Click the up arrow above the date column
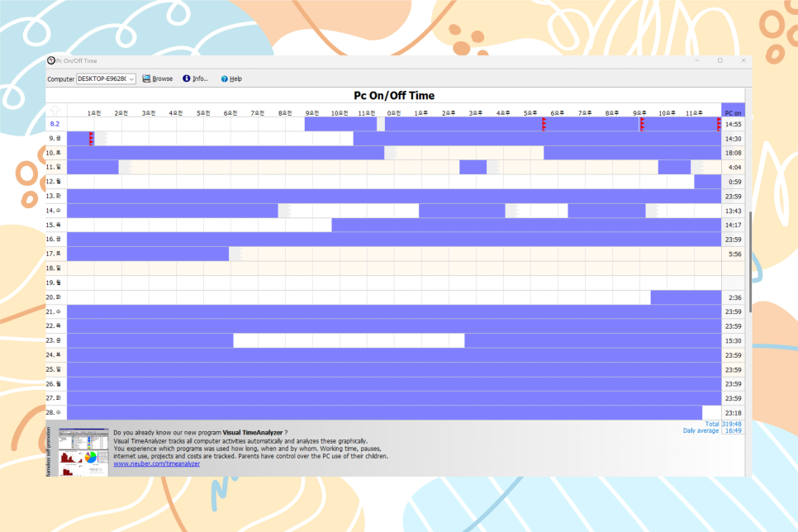798x532 pixels. coord(55,110)
